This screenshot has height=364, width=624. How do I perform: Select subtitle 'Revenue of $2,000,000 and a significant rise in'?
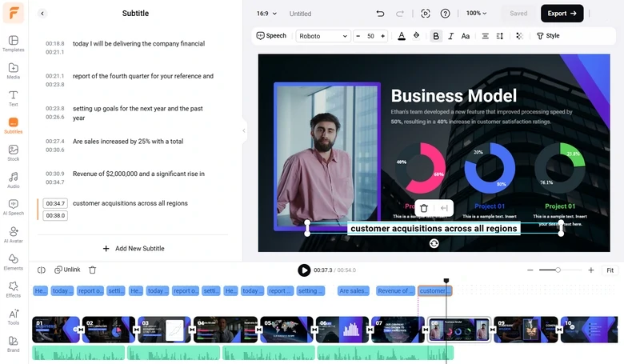pyautogui.click(x=138, y=174)
